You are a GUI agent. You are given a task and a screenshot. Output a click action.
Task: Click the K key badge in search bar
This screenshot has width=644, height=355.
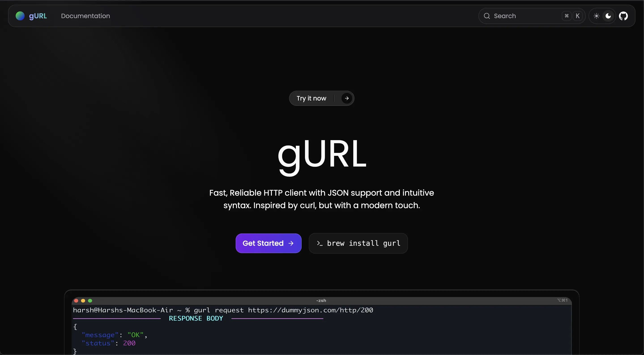pyautogui.click(x=578, y=16)
